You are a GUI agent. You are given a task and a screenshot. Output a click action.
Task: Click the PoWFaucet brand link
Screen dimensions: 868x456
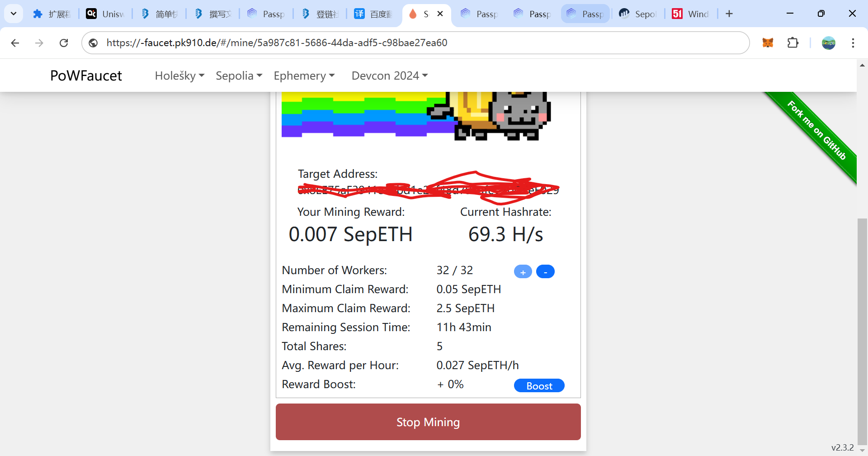pyautogui.click(x=86, y=76)
